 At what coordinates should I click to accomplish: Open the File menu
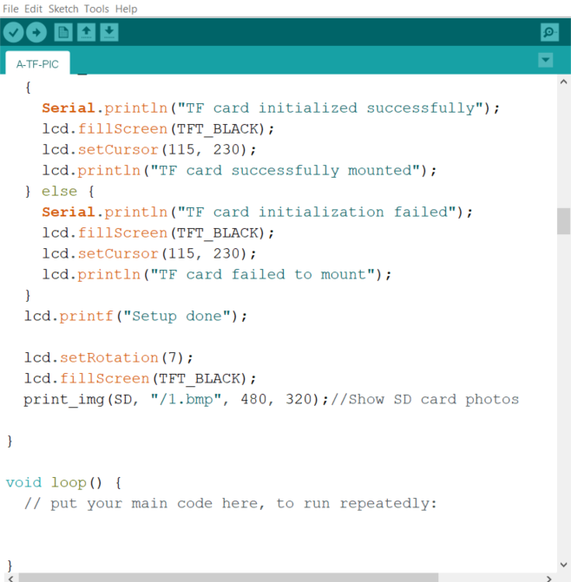tap(10, 9)
